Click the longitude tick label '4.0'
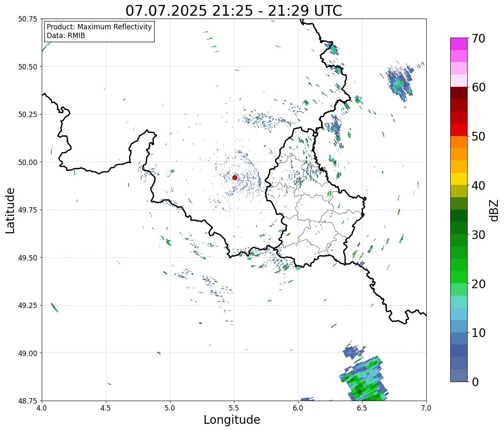Viewport: 504px width, 430px height. 42,408
